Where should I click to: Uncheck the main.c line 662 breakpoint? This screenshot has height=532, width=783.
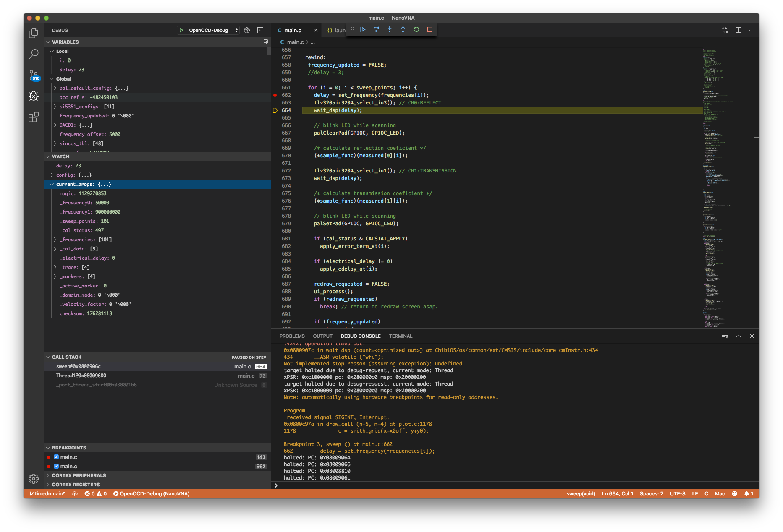[56, 466]
